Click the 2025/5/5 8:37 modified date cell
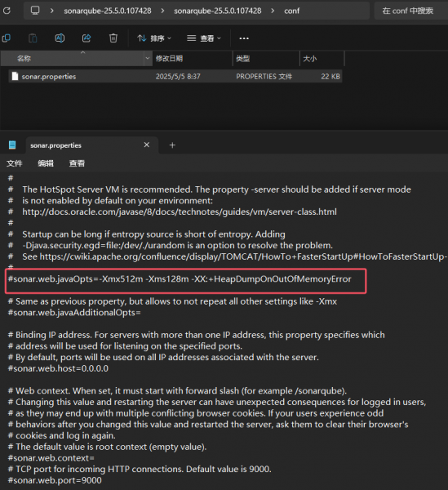 tap(178, 77)
